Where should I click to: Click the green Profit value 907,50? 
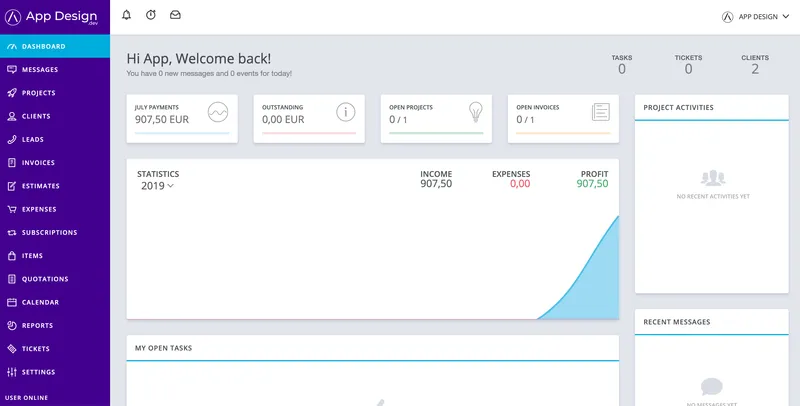click(592, 184)
